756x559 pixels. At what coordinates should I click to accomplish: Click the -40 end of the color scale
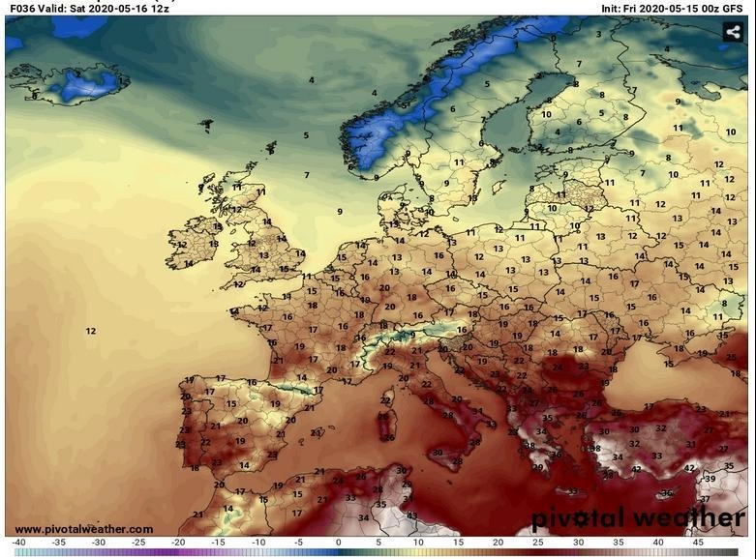point(18,543)
